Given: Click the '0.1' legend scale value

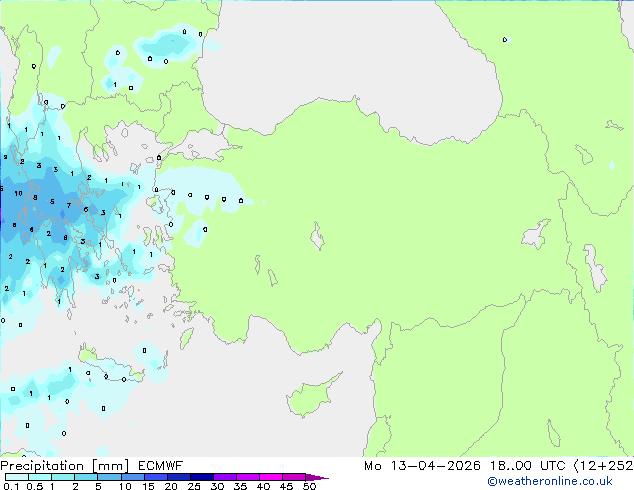Looking at the screenshot, I should (x=11, y=486).
